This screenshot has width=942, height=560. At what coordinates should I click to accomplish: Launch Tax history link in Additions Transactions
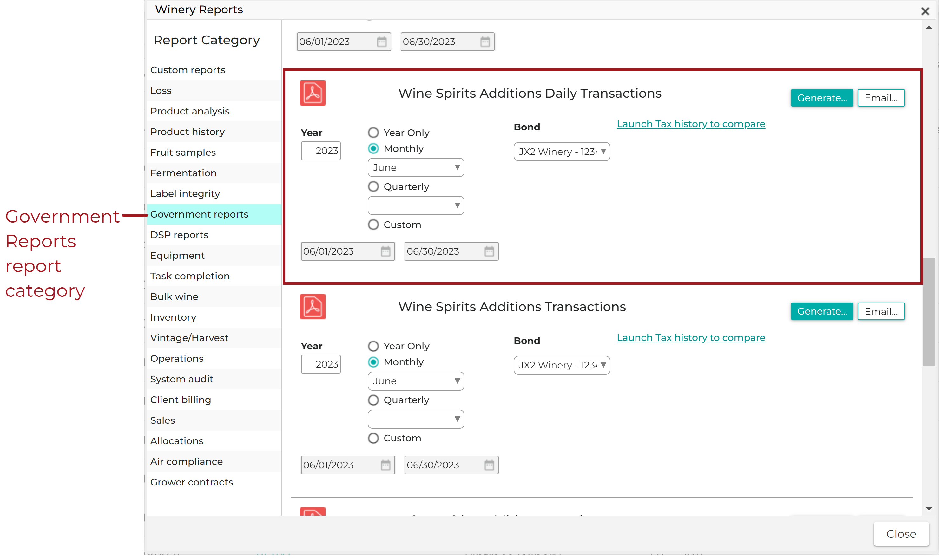click(x=691, y=338)
